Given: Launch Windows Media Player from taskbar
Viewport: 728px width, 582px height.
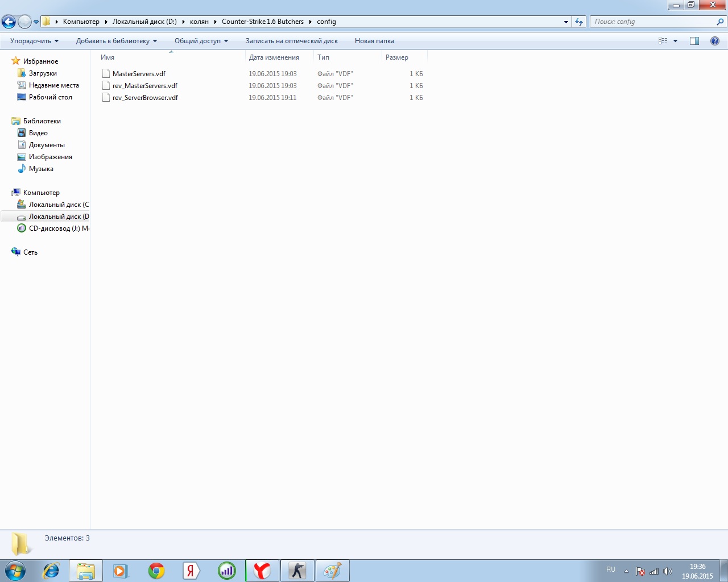Looking at the screenshot, I should point(121,571).
